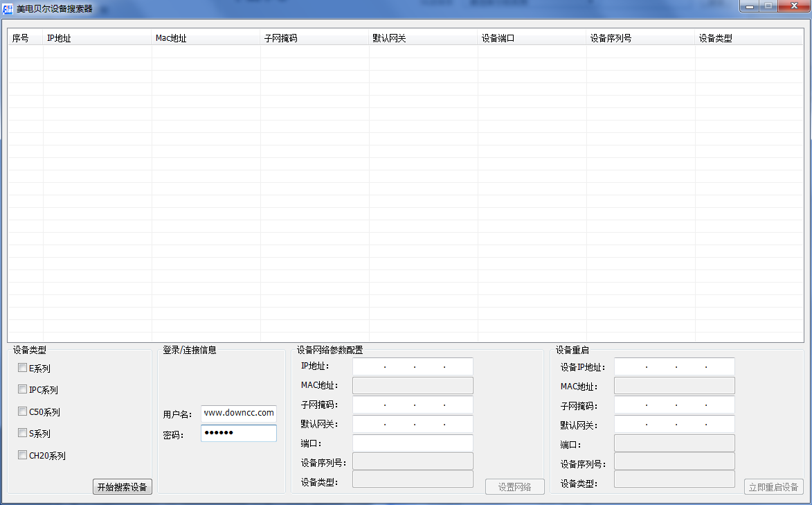812x505 pixels.
Task: Click the 子网掩码 column header
Action: point(315,38)
